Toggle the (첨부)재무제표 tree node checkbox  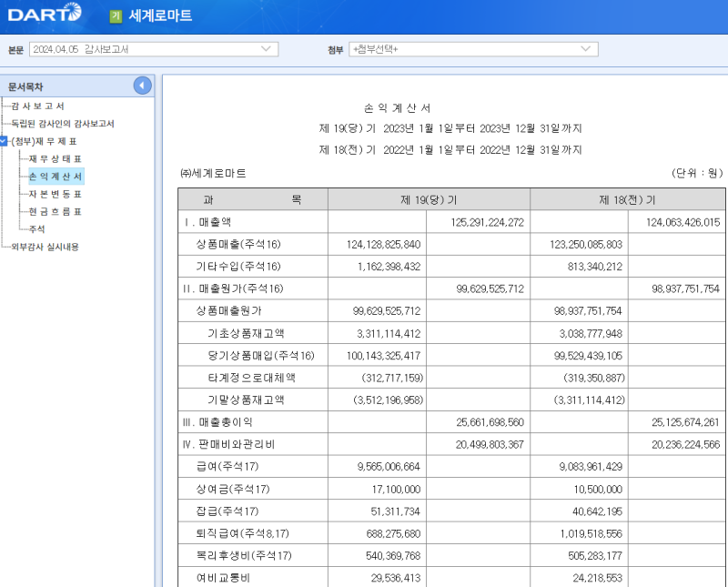[4, 141]
